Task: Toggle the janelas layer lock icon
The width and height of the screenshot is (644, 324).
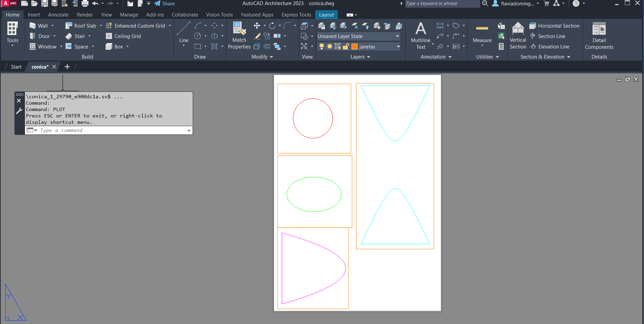Action: click(346, 47)
